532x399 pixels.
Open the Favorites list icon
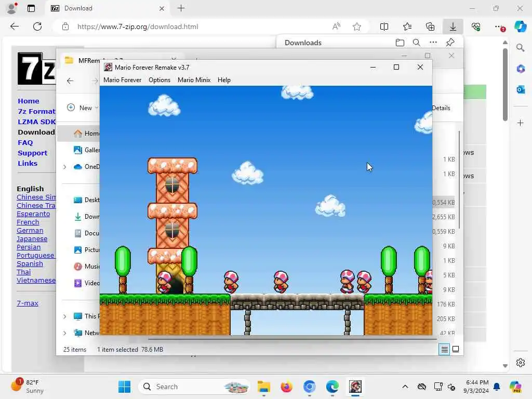[407, 26]
